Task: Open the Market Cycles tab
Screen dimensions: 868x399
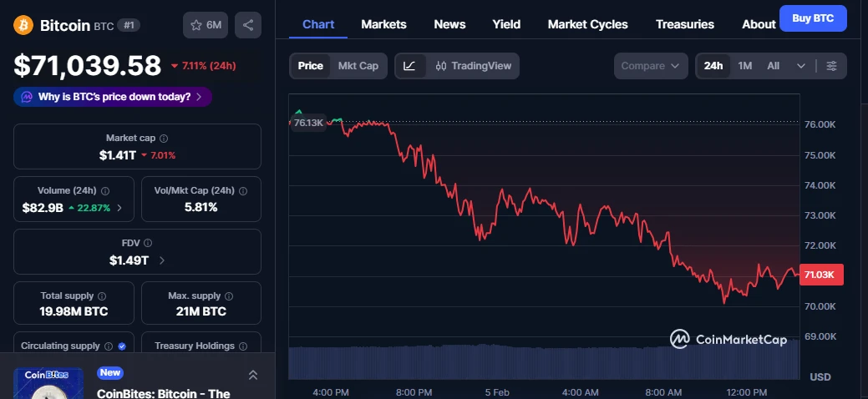Action: 588,24
